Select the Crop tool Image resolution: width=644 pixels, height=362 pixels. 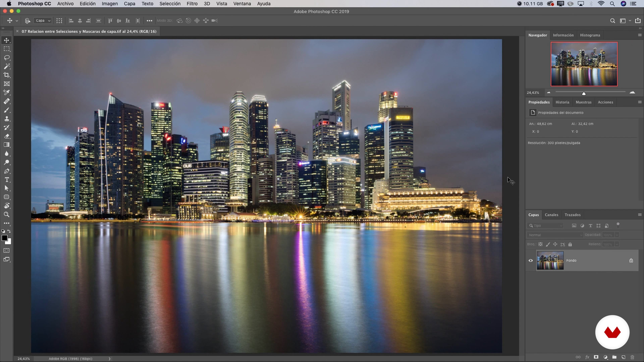[7, 75]
